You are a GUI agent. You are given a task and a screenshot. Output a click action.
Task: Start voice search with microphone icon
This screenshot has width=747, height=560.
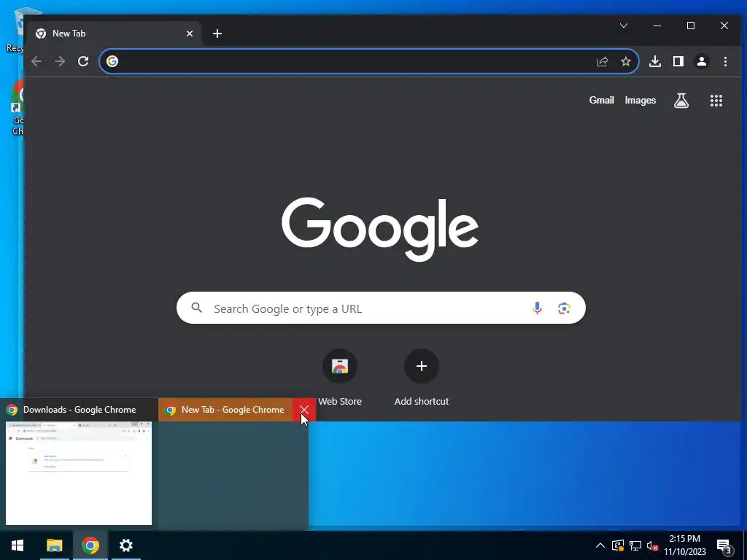coord(537,308)
